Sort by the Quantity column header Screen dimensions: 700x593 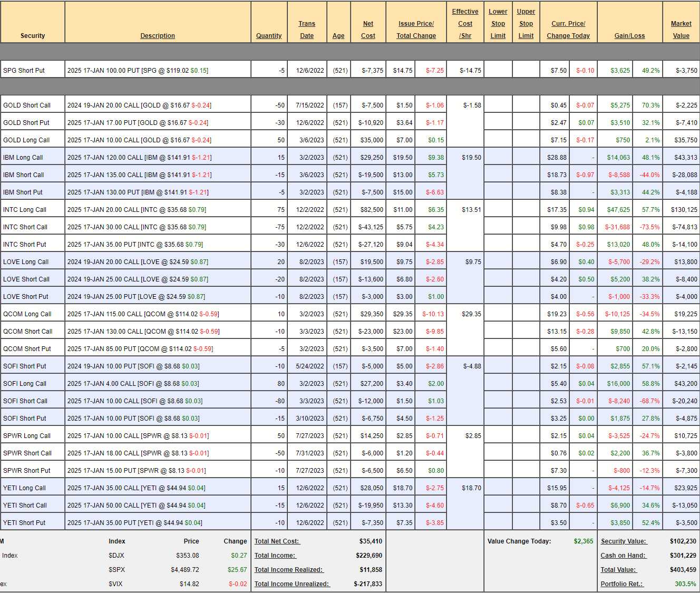269,36
